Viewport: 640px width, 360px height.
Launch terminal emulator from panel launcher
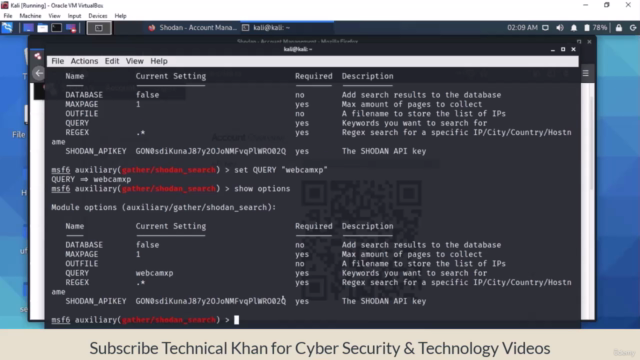pyautogui.click(x=57, y=28)
